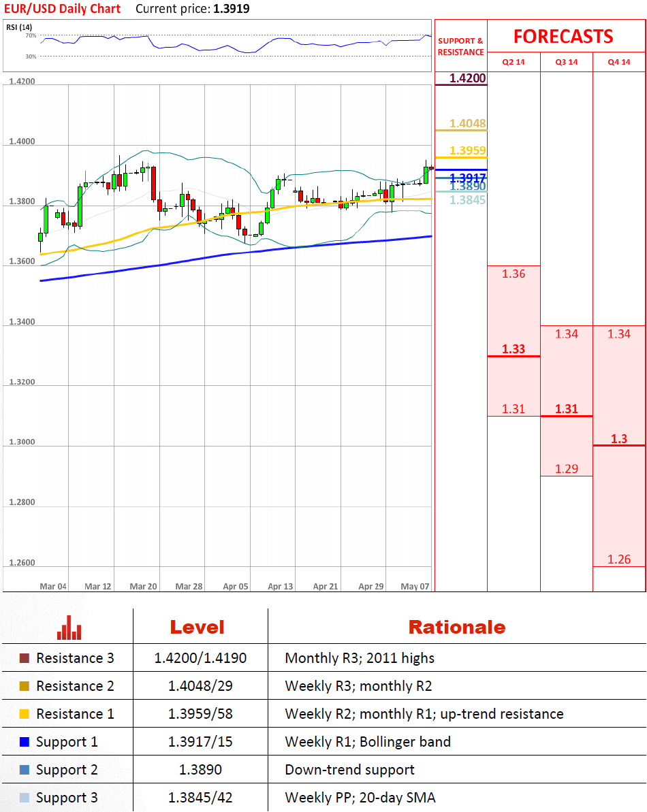Click the 1.3800 y-axis price label

[22, 201]
